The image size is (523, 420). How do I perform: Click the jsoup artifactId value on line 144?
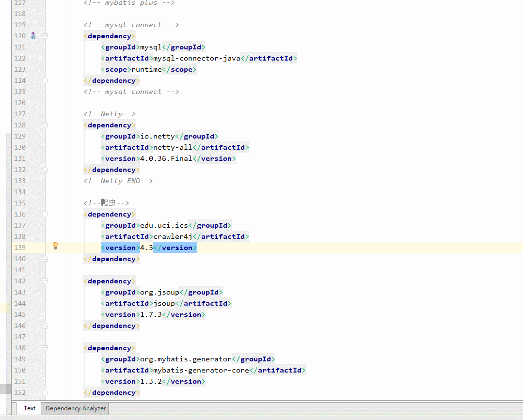coord(164,303)
